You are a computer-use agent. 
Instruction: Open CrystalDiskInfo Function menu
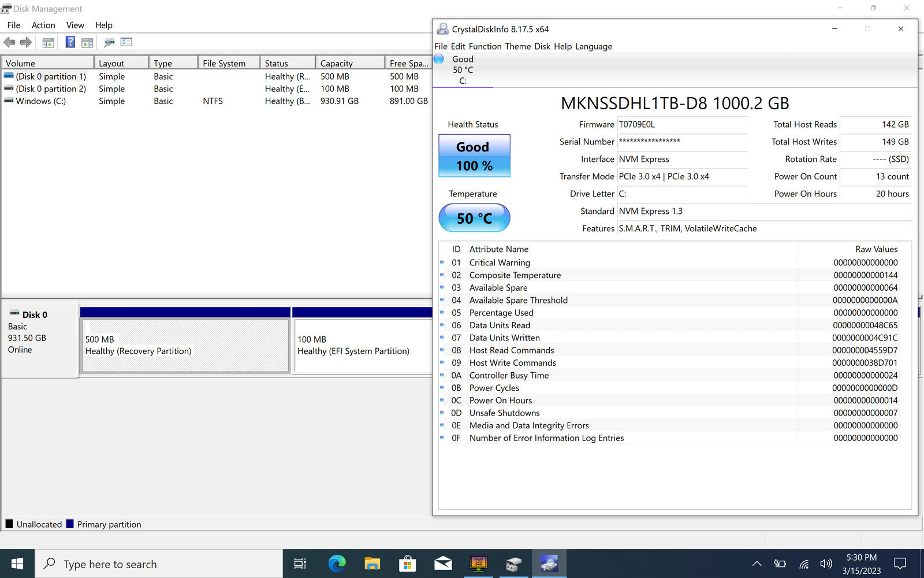pyautogui.click(x=485, y=46)
